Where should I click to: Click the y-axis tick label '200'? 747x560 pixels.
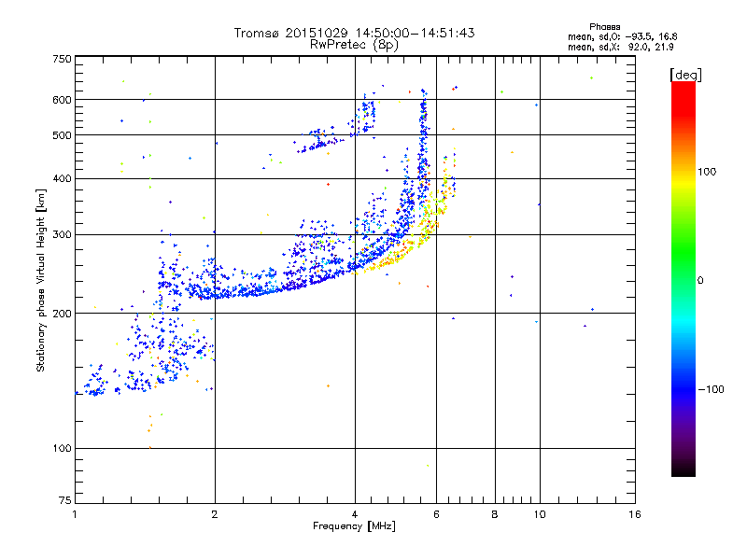[x=62, y=314]
